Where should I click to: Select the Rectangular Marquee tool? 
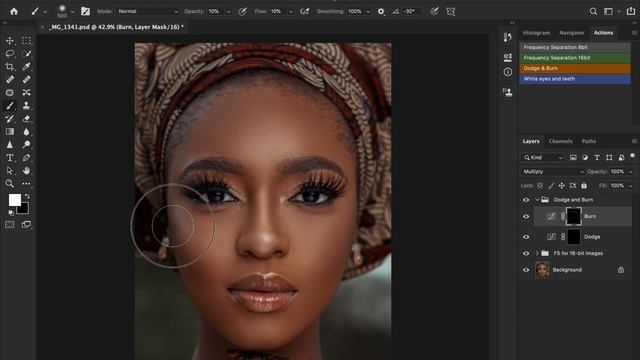[27, 41]
